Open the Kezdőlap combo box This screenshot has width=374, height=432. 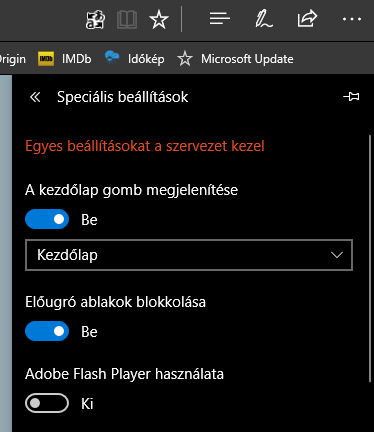coord(189,255)
